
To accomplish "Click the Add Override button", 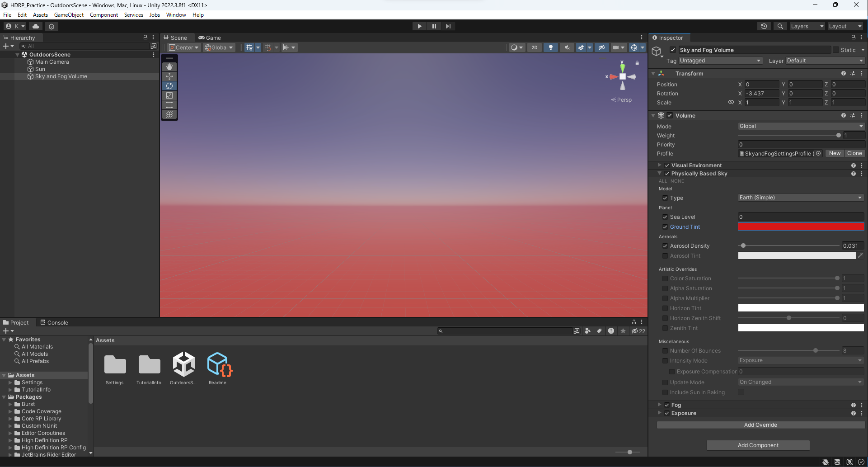I will pyautogui.click(x=760, y=425).
